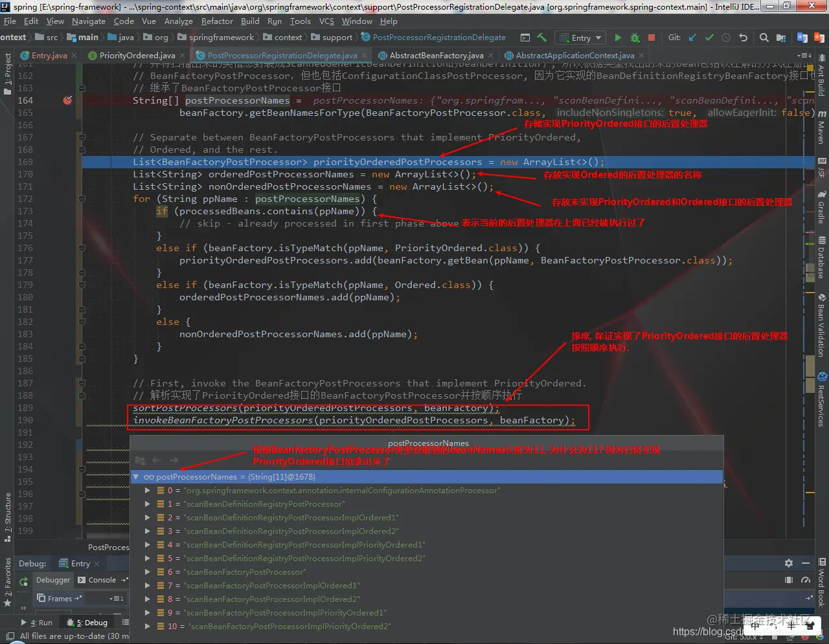Click support folder in navigation bar
Viewport: 829px width, 644px height.
point(332,38)
